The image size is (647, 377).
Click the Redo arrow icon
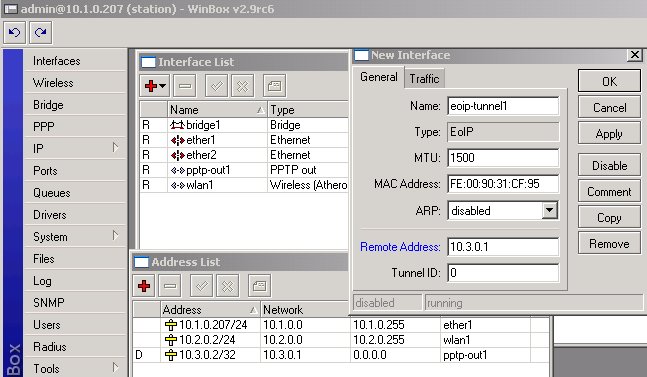point(40,32)
